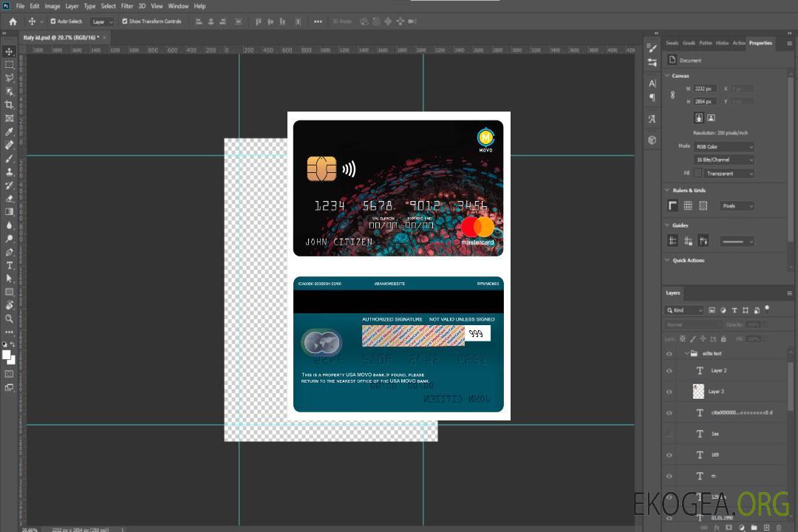Screen dimensions: 798x532
Task: Choose the Dodge tool
Action: pos(9,238)
